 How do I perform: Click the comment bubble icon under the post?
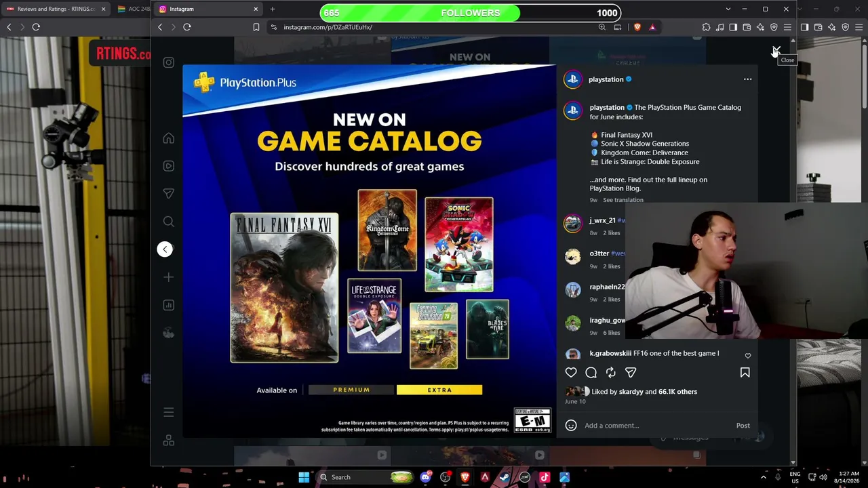(591, 372)
